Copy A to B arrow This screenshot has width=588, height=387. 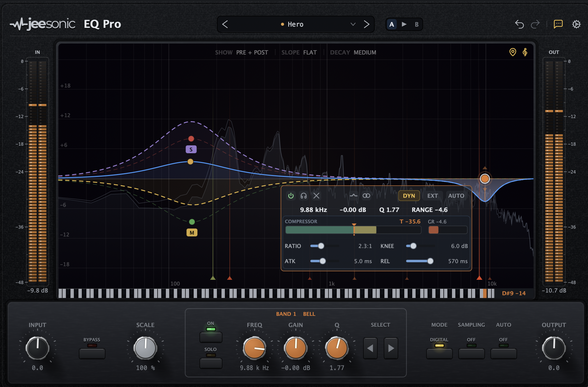pyautogui.click(x=404, y=24)
